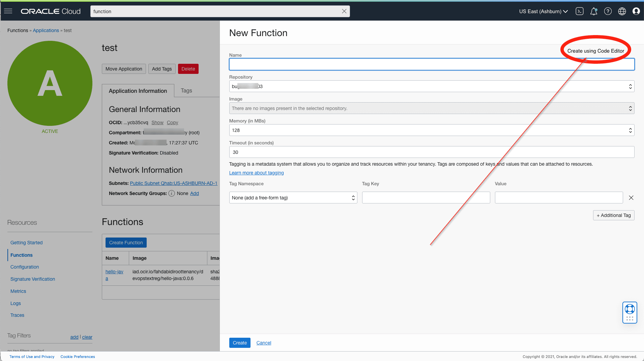The width and height of the screenshot is (644, 361).
Task: Open the help question mark icon
Action: click(x=608, y=11)
